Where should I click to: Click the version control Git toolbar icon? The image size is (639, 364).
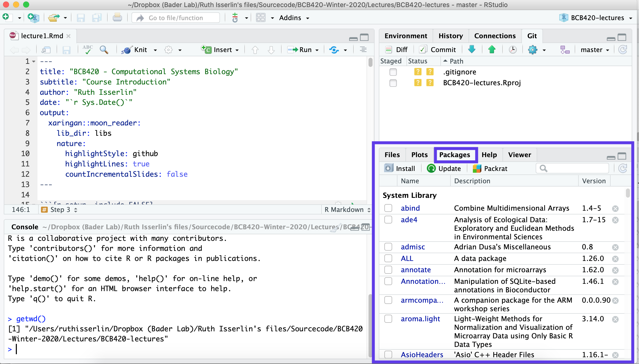click(x=235, y=18)
